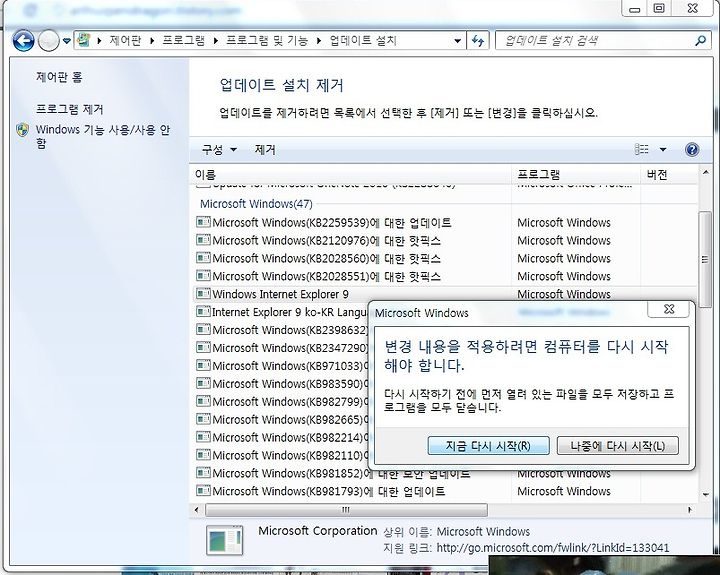
Task: Click the details pane update thumbnail
Action: 225,540
